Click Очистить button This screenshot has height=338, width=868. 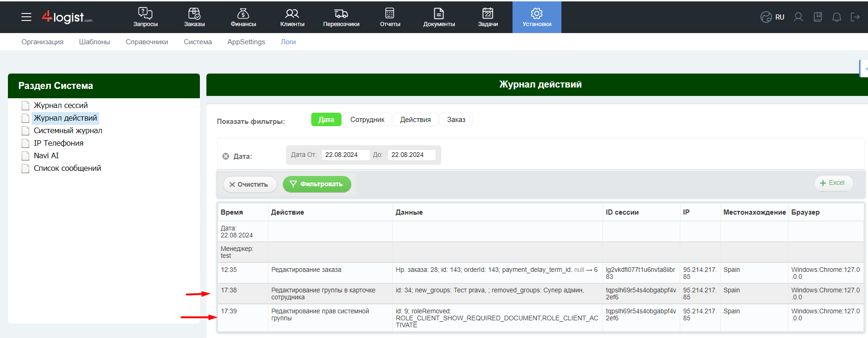coord(250,184)
